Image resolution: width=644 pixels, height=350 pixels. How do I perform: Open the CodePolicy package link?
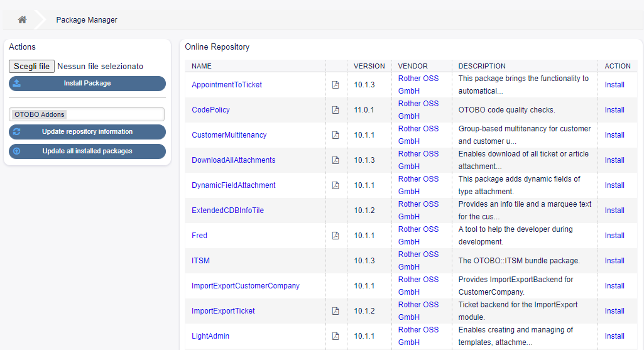[x=210, y=110]
